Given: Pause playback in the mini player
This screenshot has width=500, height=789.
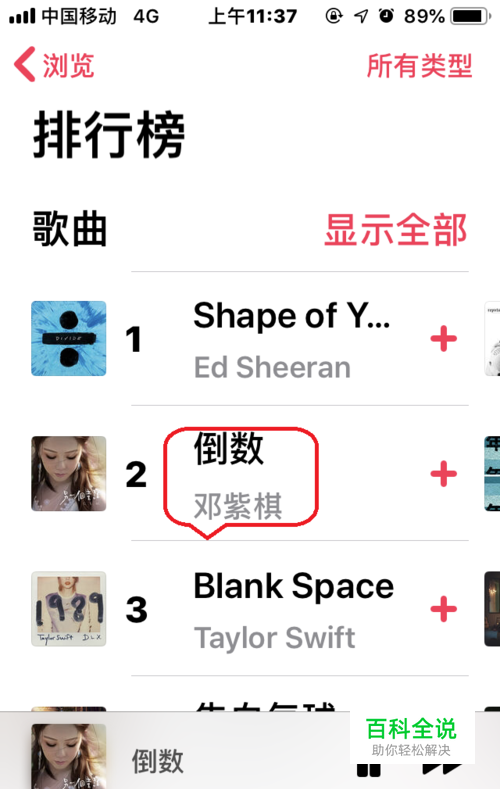Looking at the screenshot, I should click(x=369, y=770).
